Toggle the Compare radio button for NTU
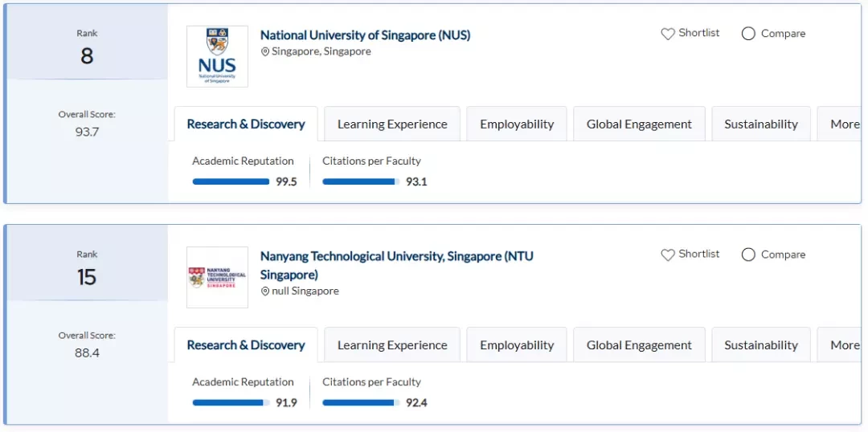Viewport: 868px width, 432px height. [x=748, y=255]
